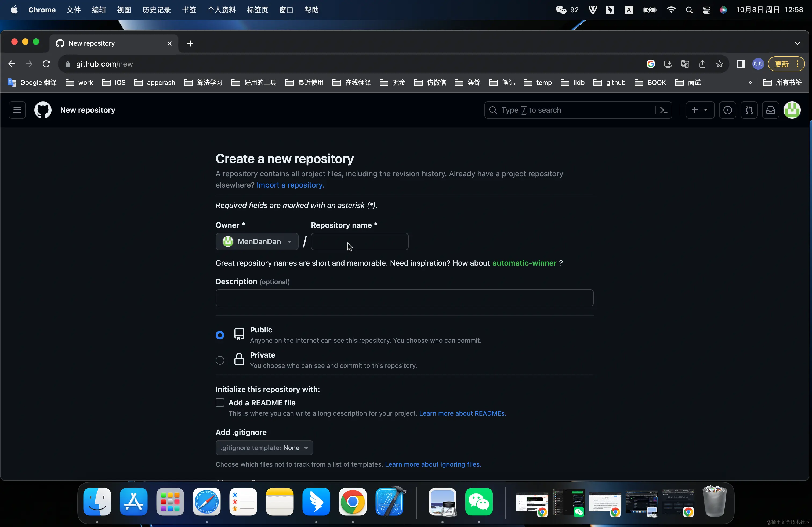This screenshot has height=527, width=812.
Task: Open the 书签 menu in menu bar
Action: [189, 10]
